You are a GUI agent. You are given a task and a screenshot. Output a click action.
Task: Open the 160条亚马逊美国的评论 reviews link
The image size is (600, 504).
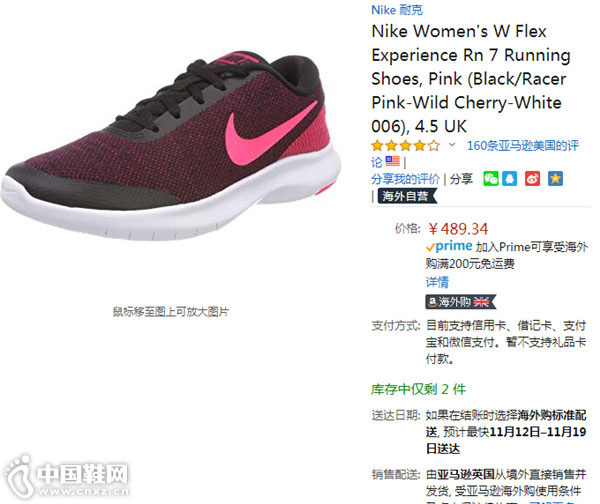tap(475, 154)
